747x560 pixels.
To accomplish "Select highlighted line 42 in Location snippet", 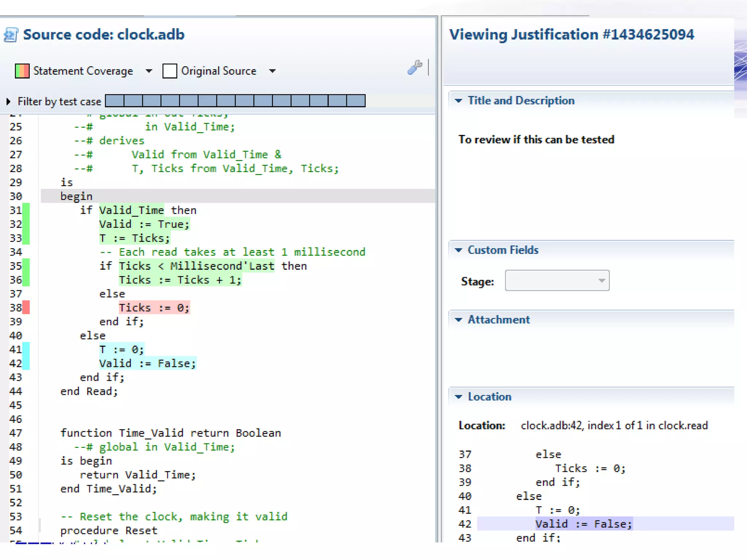I will click(x=583, y=524).
